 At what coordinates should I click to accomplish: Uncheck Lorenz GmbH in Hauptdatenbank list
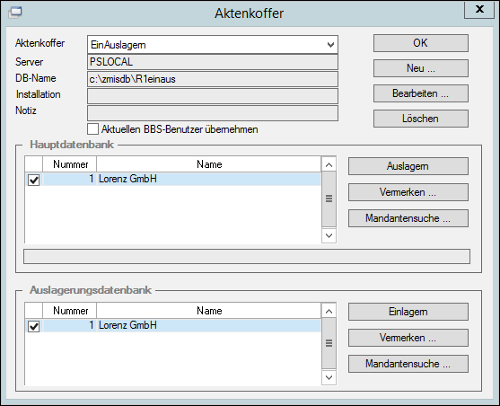(x=34, y=180)
